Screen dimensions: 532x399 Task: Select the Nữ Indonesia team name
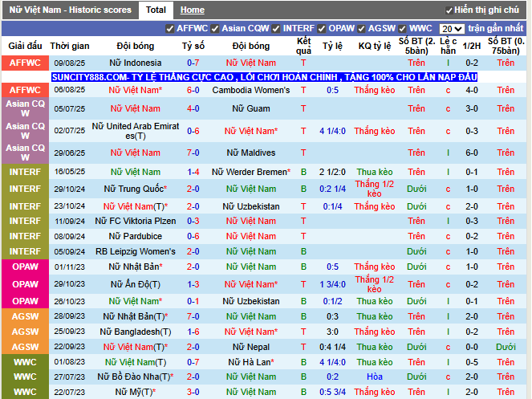click(x=135, y=63)
